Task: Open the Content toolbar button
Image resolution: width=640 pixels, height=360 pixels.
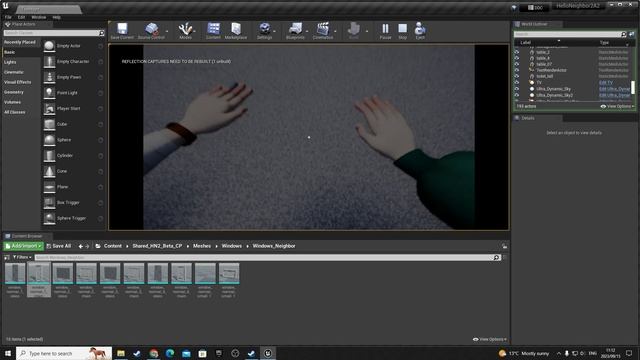Action: 213,31
